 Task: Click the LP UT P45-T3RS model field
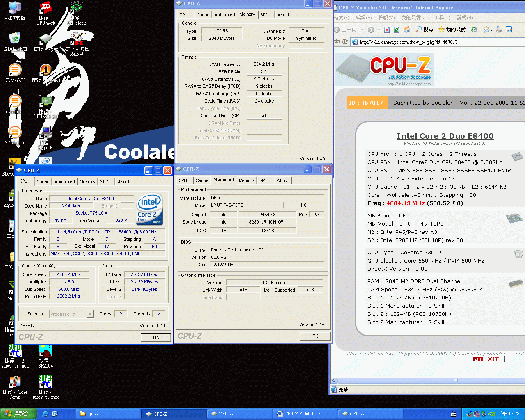245,205
